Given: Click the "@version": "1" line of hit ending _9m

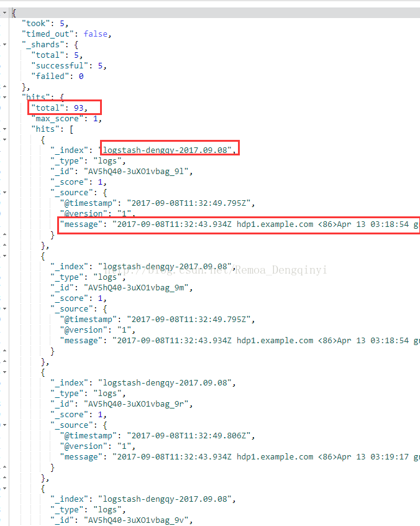Looking at the screenshot, I should coord(98,330).
